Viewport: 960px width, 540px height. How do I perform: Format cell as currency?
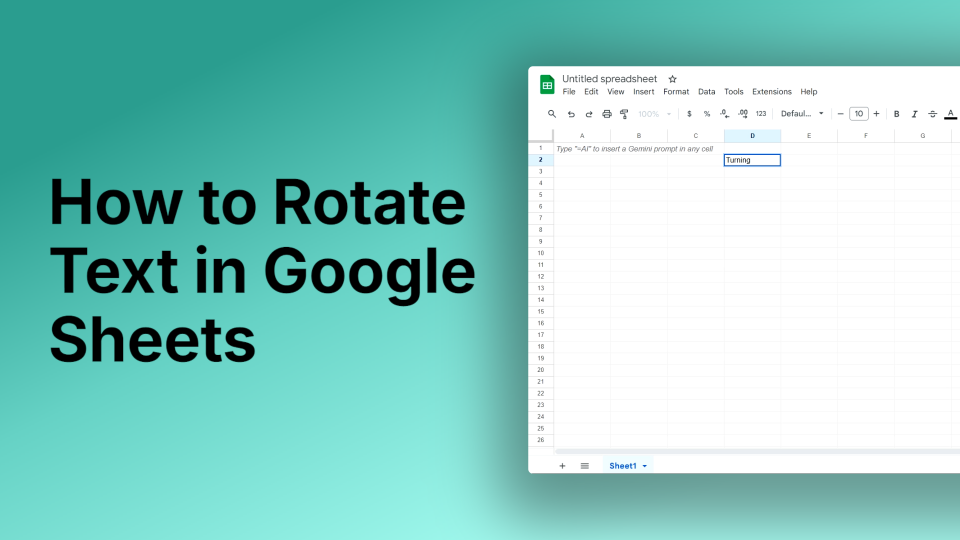point(689,114)
